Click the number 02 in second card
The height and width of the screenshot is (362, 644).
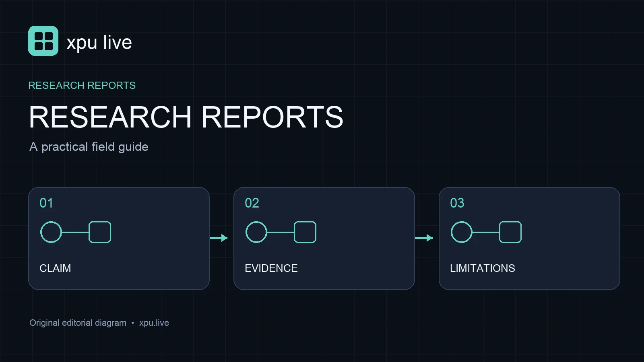[x=252, y=203]
